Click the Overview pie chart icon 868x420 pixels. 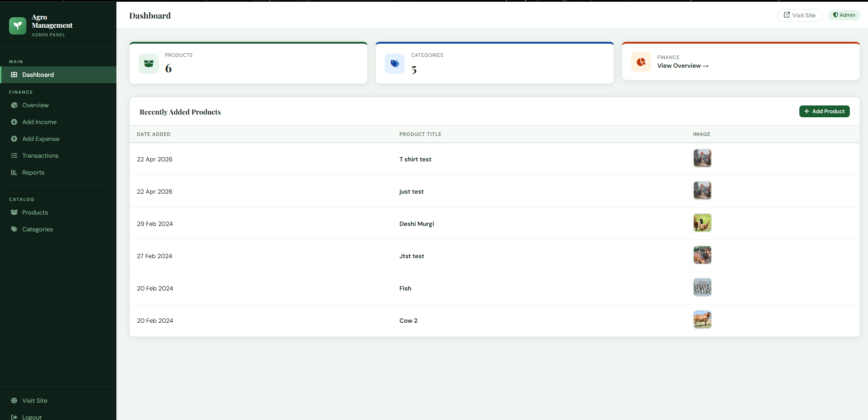coord(14,105)
